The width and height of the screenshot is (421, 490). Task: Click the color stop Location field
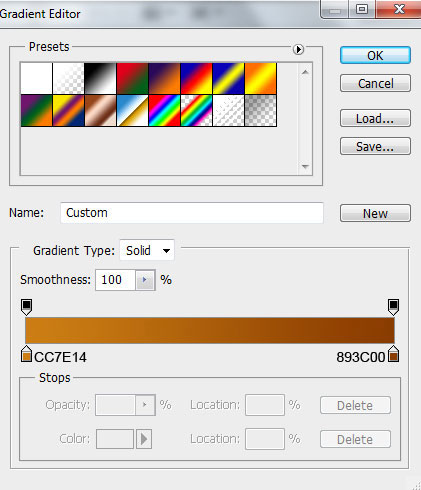pyautogui.click(x=265, y=439)
